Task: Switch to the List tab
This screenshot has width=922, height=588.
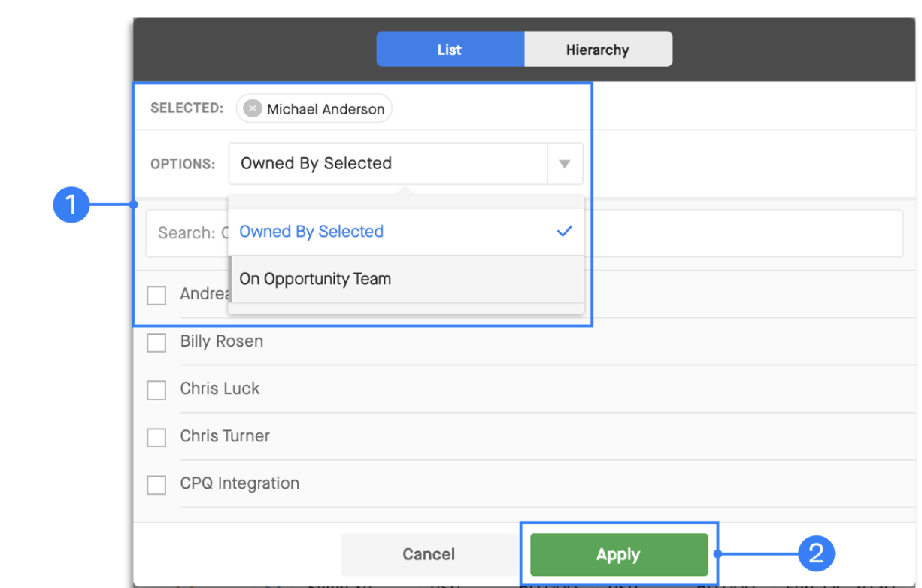Action: point(450,50)
